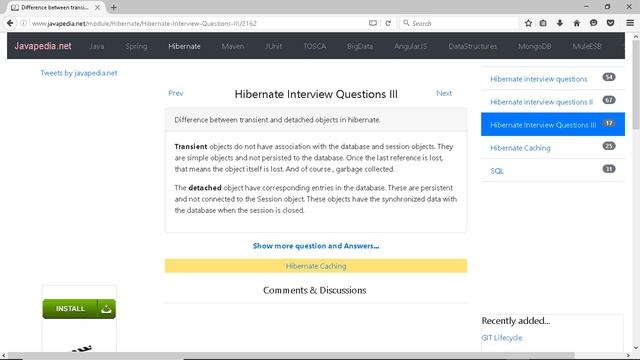
Task: Go to the Firefox home page icon
Action: tap(576, 23)
